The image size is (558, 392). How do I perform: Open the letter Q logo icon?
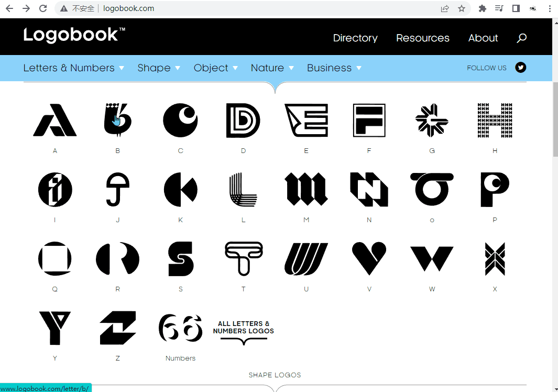click(55, 259)
